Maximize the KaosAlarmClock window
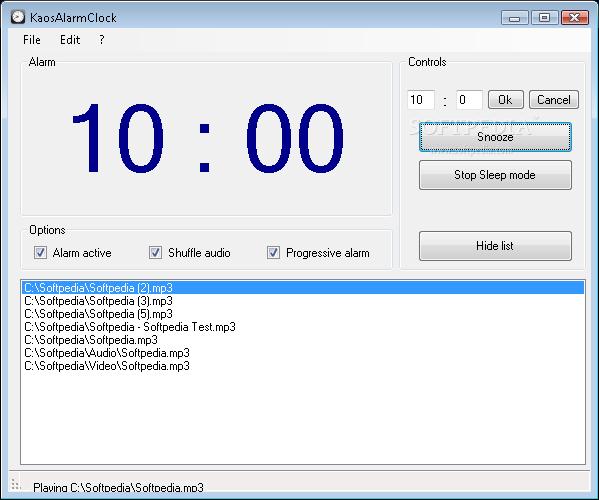Viewport: 599px width, 500px height. [544, 18]
